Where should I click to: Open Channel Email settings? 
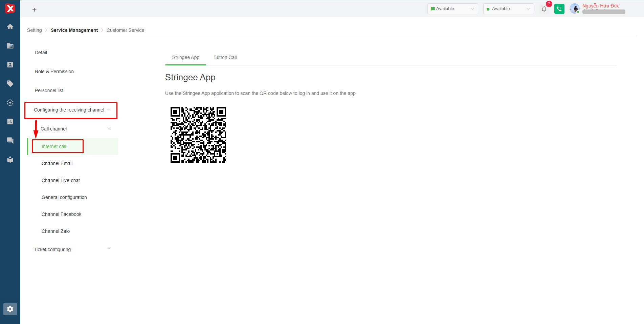tap(57, 163)
